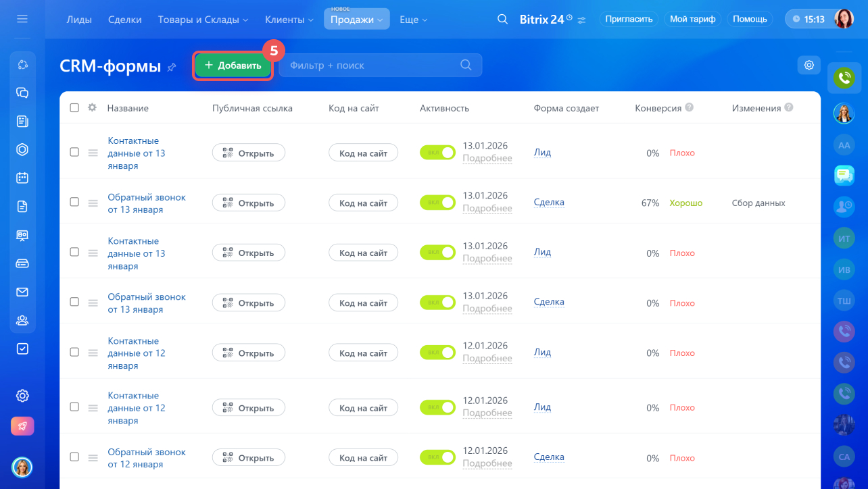Focus the Фильтр + поиск search field

[x=372, y=66]
